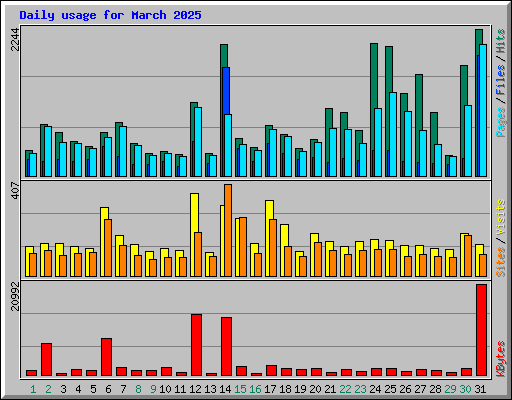Click day label '20' on the x-axis

point(315,389)
